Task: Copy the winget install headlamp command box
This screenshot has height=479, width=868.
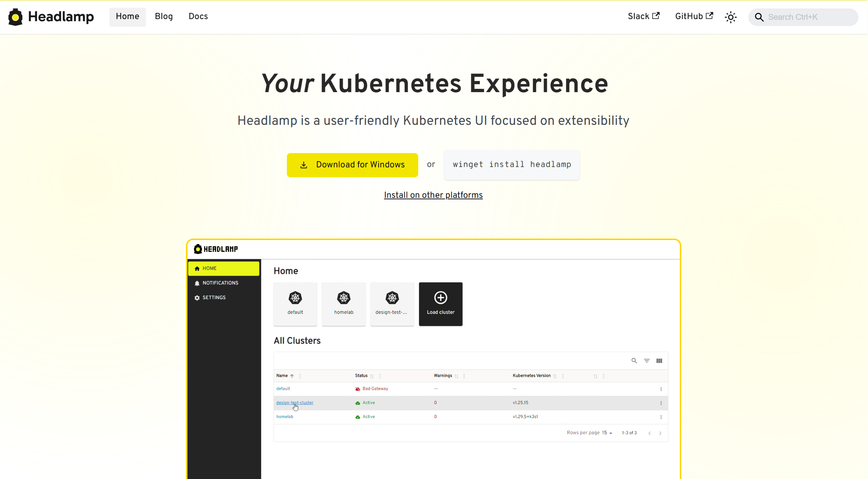Action: click(512, 165)
